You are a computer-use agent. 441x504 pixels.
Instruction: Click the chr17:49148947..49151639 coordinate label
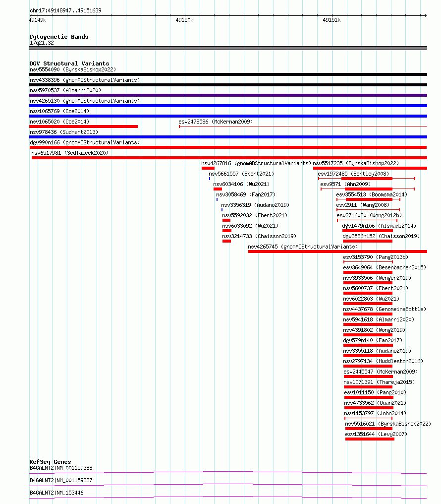[x=65, y=10]
